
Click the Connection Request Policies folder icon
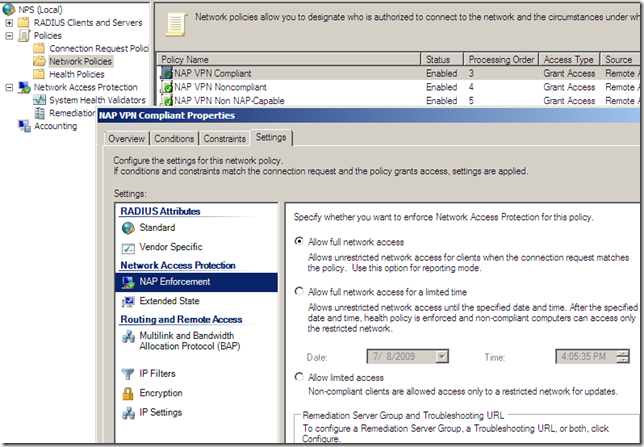[x=39, y=48]
